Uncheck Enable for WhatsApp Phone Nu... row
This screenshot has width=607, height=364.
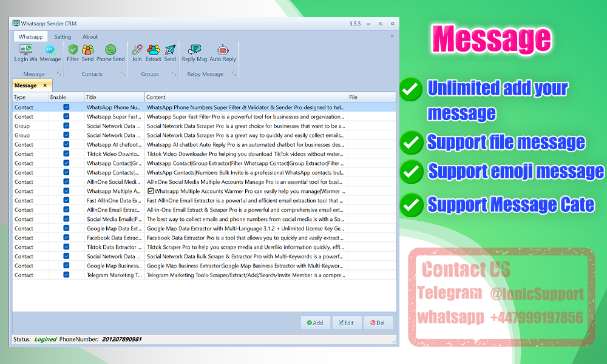point(66,107)
